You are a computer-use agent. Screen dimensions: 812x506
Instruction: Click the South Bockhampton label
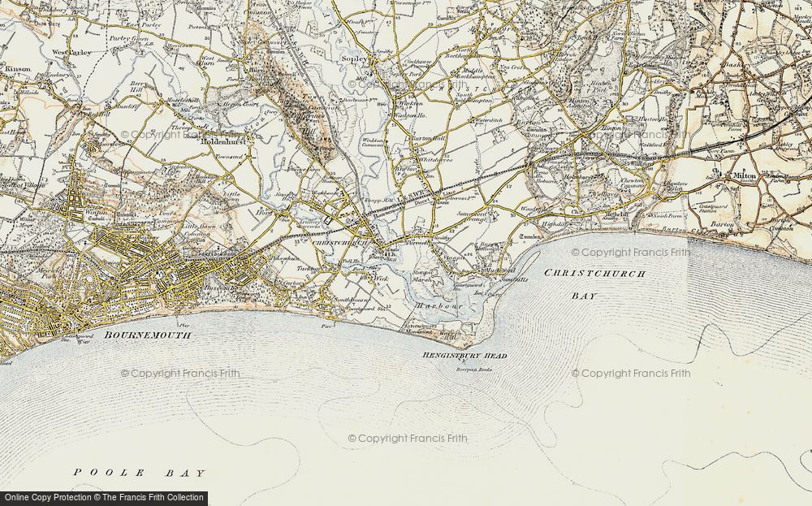coord(472,98)
